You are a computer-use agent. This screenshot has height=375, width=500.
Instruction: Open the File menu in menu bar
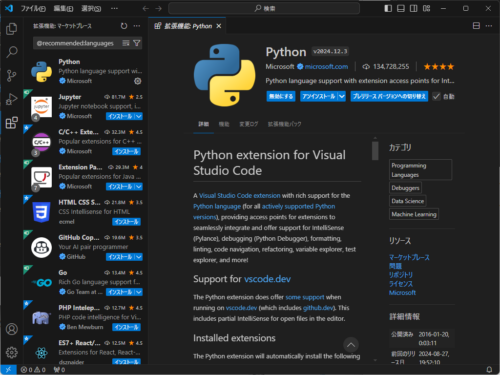[33, 8]
